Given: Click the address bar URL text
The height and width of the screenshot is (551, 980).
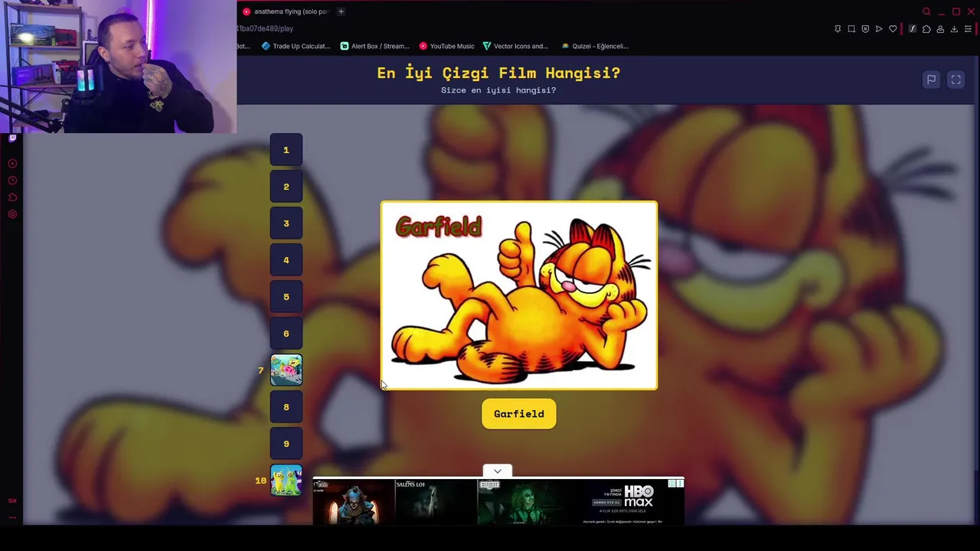Looking at the screenshot, I should 265,28.
